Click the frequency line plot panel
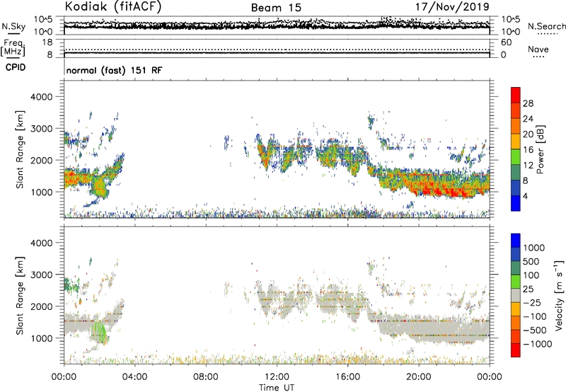The height and width of the screenshot is (392, 566). 277,48
